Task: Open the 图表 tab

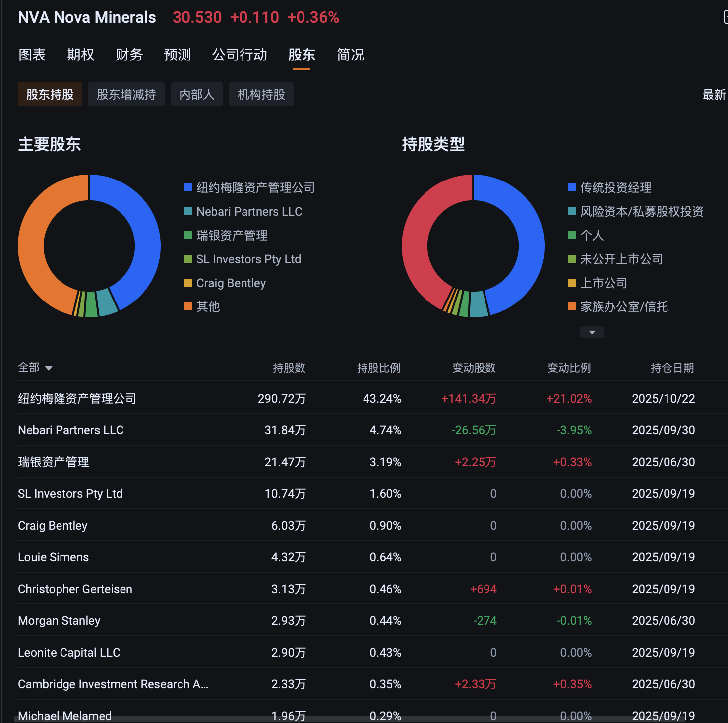Action: pos(32,55)
